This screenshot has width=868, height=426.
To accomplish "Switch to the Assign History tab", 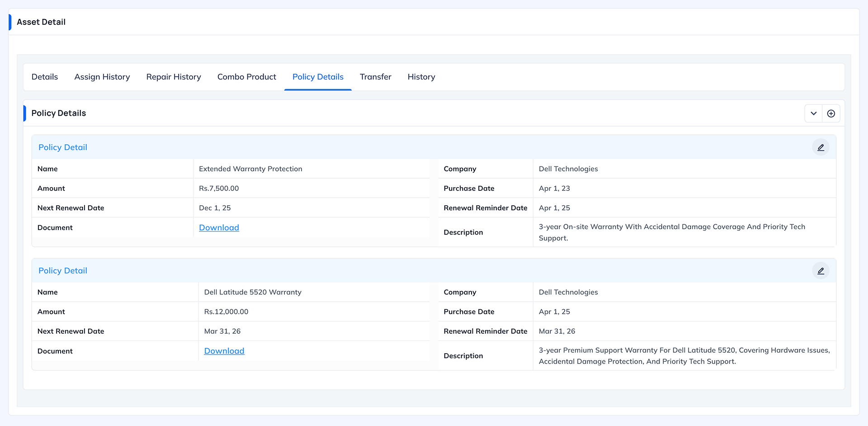I will point(102,77).
